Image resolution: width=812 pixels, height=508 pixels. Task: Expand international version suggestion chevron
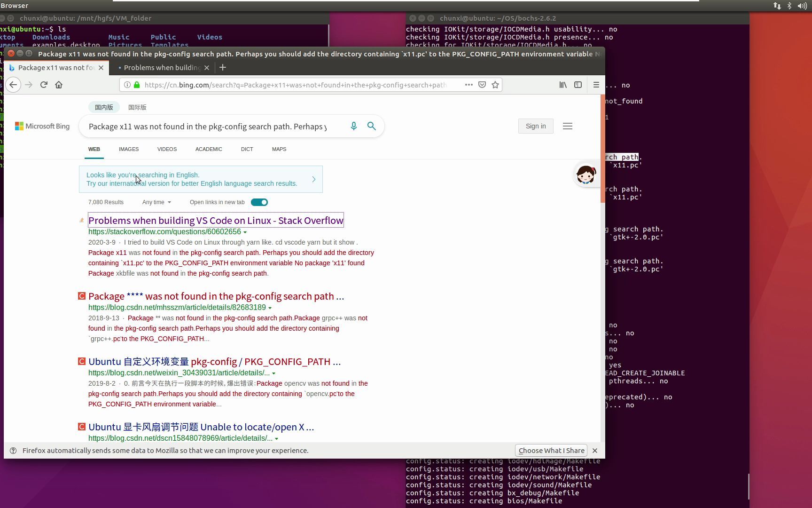click(314, 179)
